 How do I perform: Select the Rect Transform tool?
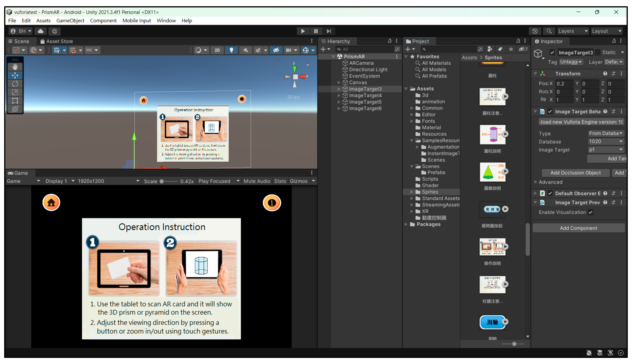[15, 101]
